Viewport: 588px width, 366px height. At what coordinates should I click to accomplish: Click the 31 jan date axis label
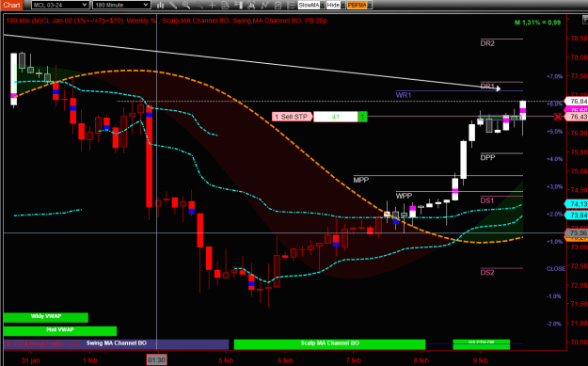(30, 360)
